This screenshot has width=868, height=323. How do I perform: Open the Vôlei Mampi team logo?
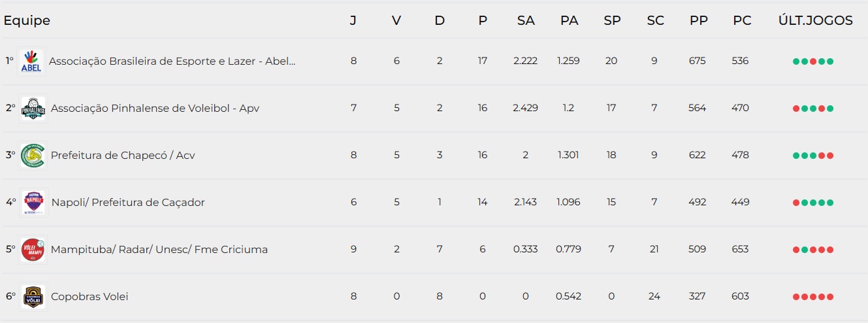click(x=33, y=250)
